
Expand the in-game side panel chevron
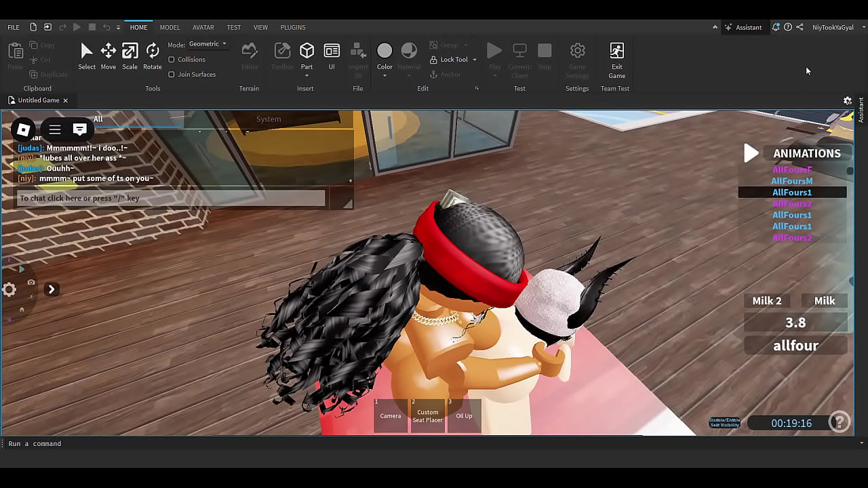(52, 289)
